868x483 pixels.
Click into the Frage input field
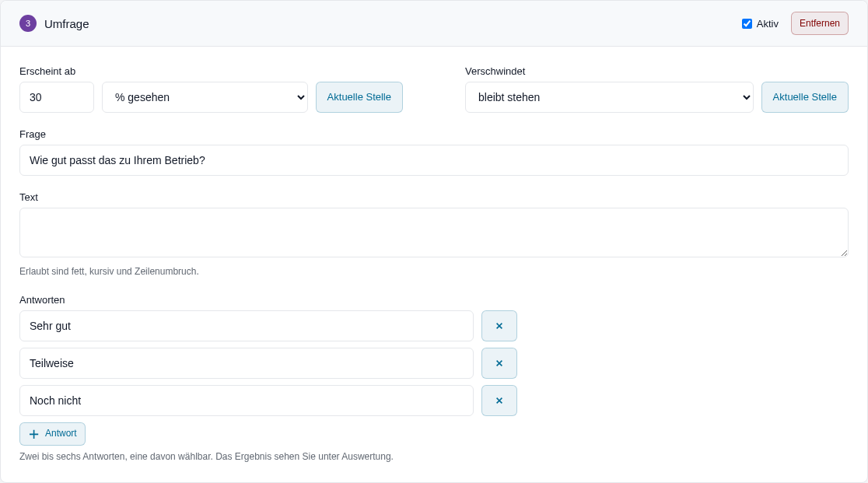433,160
